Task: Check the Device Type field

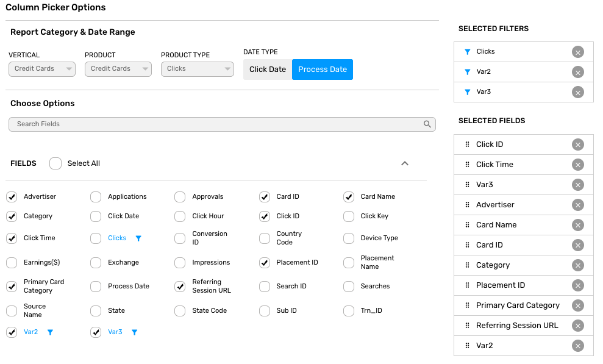Action: point(348,238)
